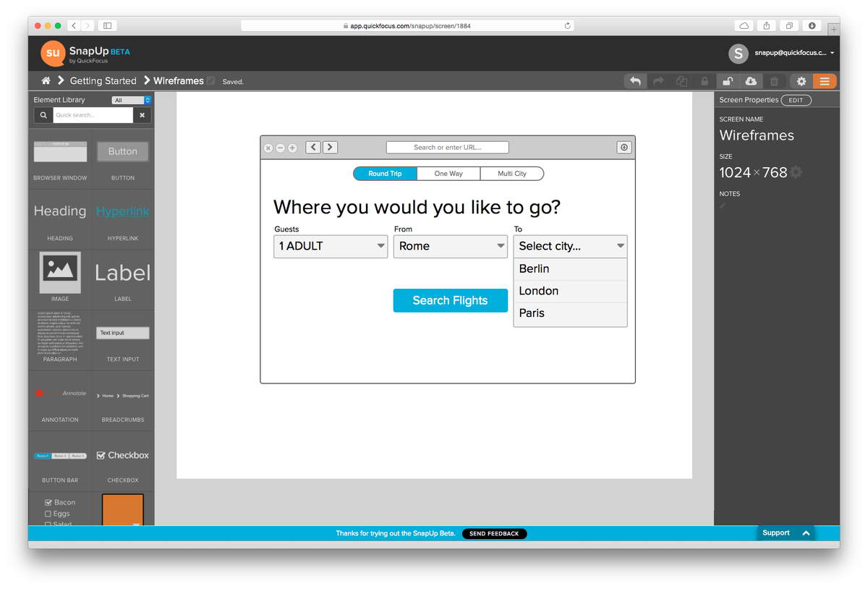Image resolution: width=868 pixels, height=589 pixels.
Task: Open the From dropdown showing Rome
Action: [451, 246]
